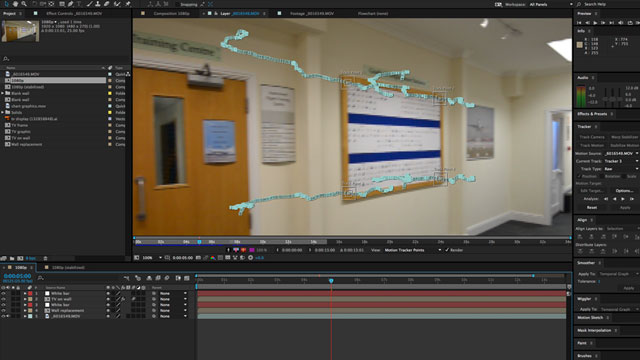Select the Brush tool
This screenshot has height=360, width=640.
(89, 4)
